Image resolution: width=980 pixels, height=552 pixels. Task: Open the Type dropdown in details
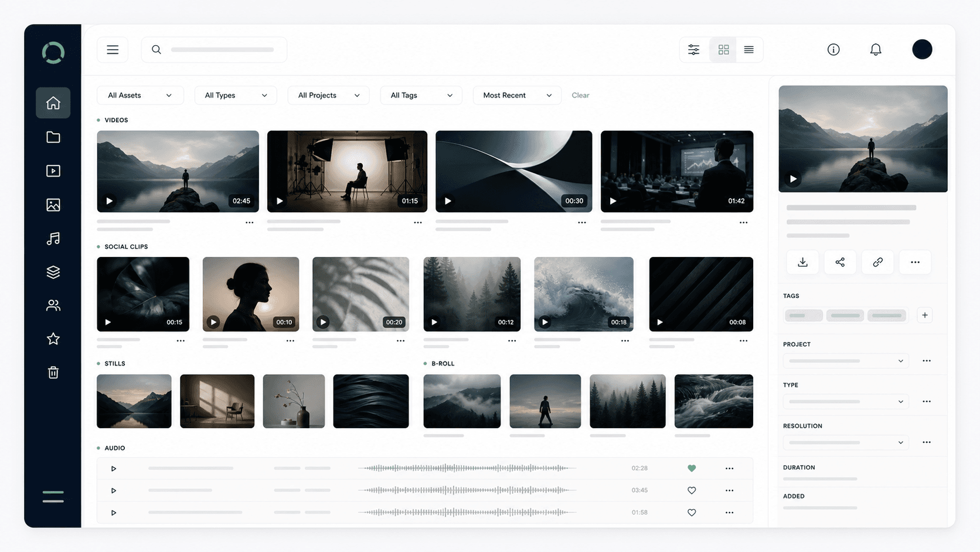pyautogui.click(x=846, y=402)
